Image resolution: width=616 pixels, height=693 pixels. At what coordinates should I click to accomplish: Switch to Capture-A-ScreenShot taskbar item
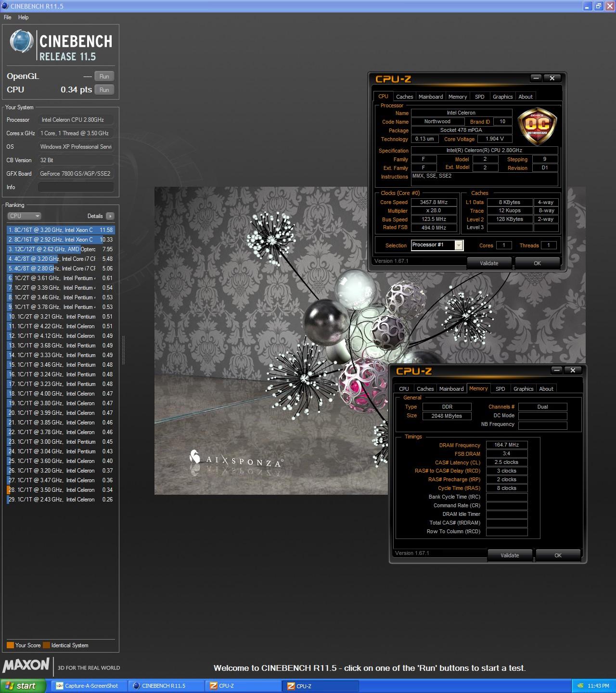[90, 686]
